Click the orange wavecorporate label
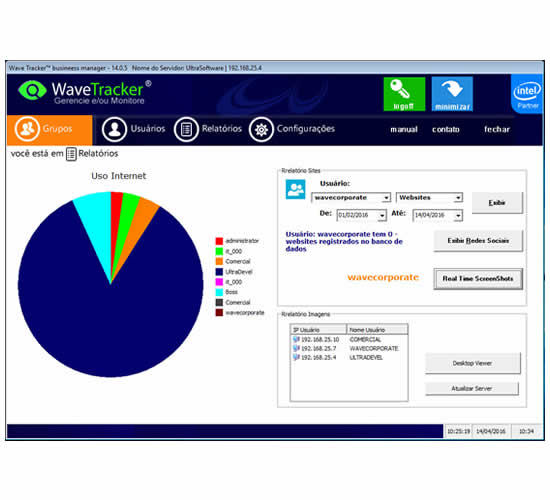Screen dimensions: 550x500 tap(383, 277)
